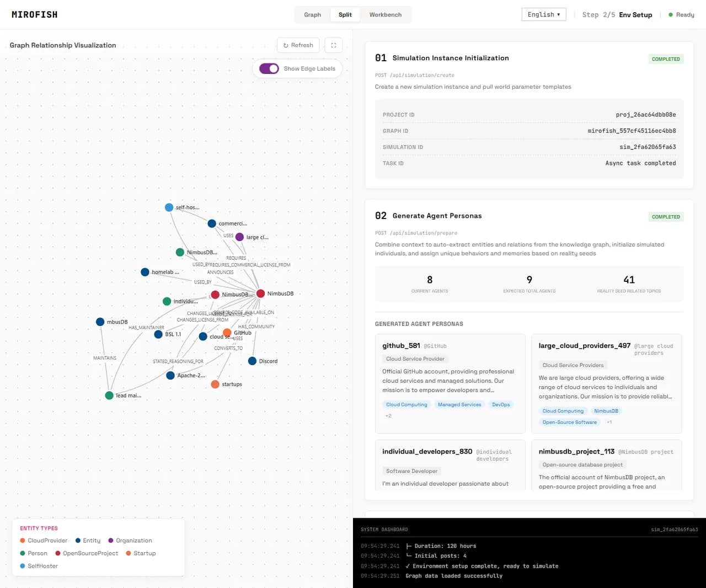Click the 9 expected total agents stat
Viewport: 706px width, 588px height.
[x=529, y=284]
